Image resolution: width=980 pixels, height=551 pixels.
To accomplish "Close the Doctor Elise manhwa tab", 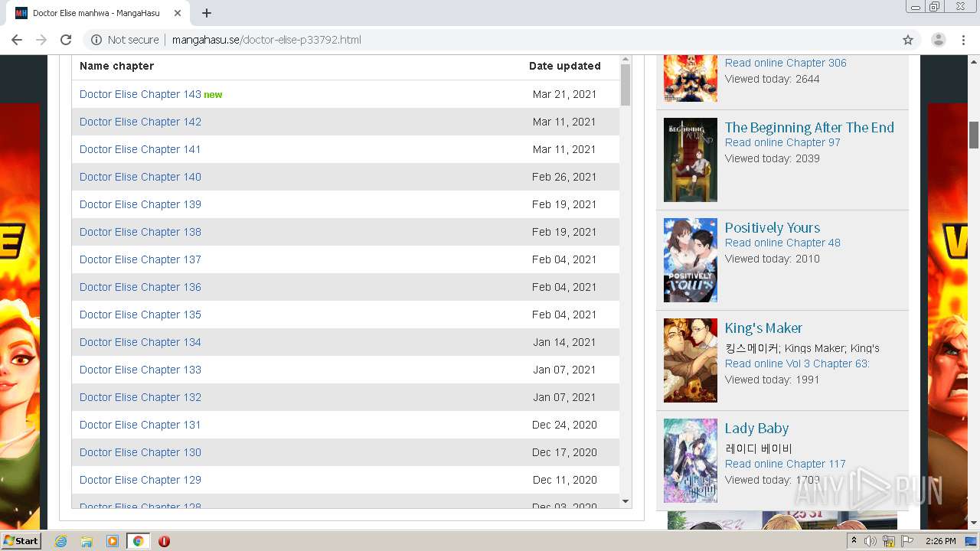I will tap(178, 13).
